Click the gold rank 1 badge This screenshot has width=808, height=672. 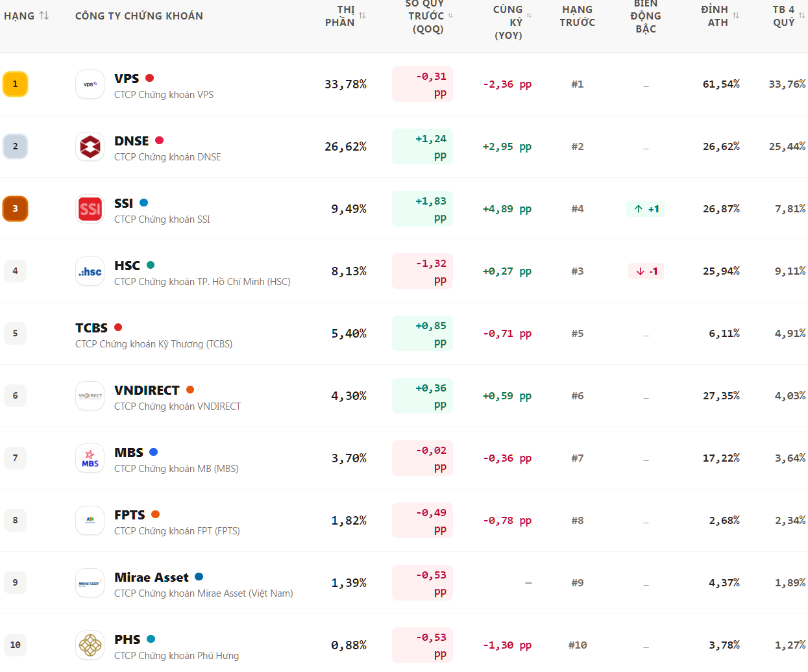(x=16, y=84)
